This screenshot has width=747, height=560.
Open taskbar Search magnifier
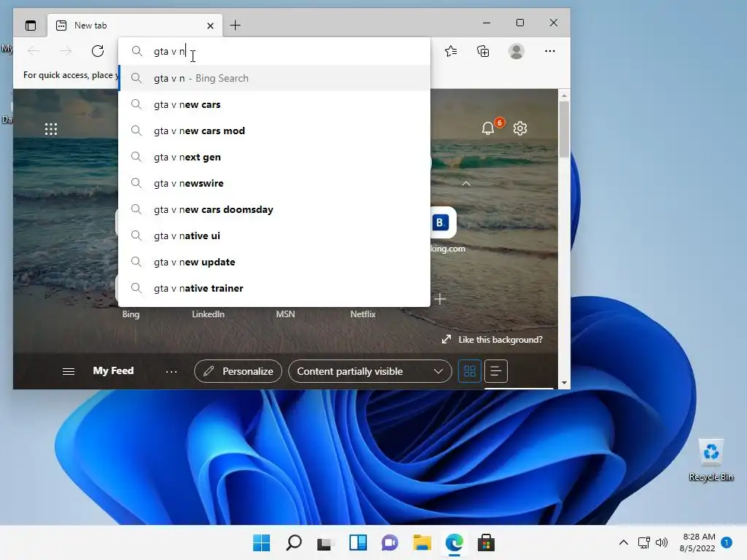[293, 542]
